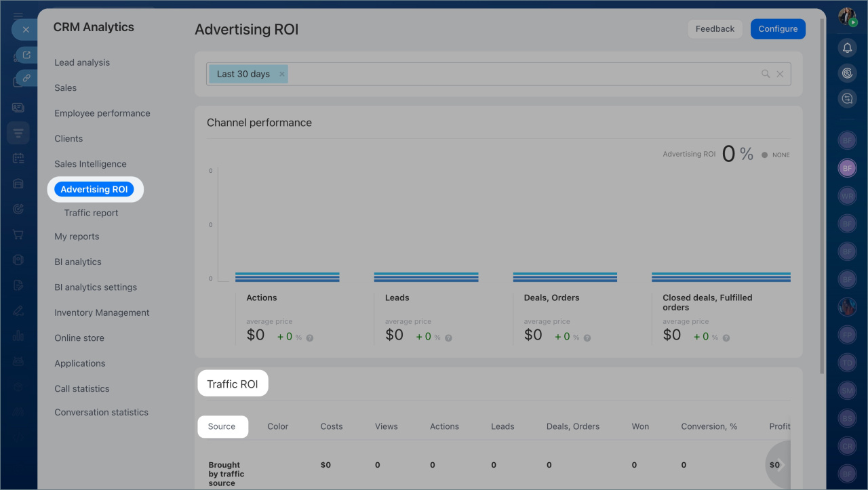Expand Traffic ROI table with right arrow

click(781, 465)
